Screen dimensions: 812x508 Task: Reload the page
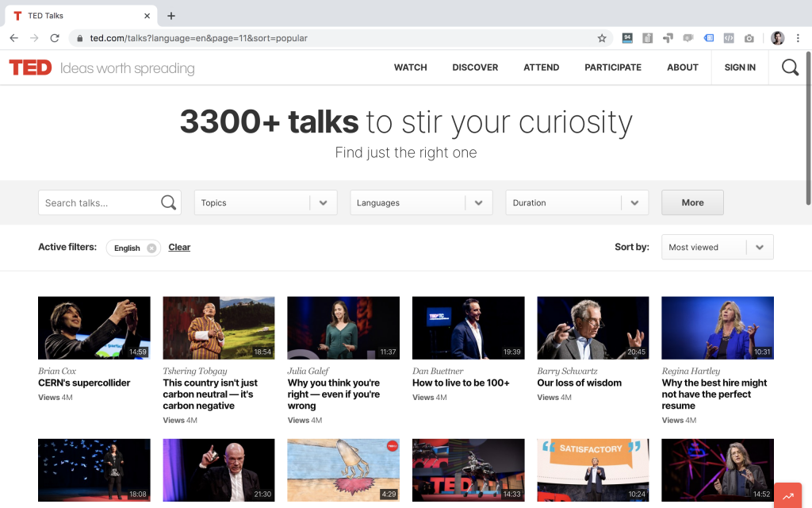tap(55, 38)
